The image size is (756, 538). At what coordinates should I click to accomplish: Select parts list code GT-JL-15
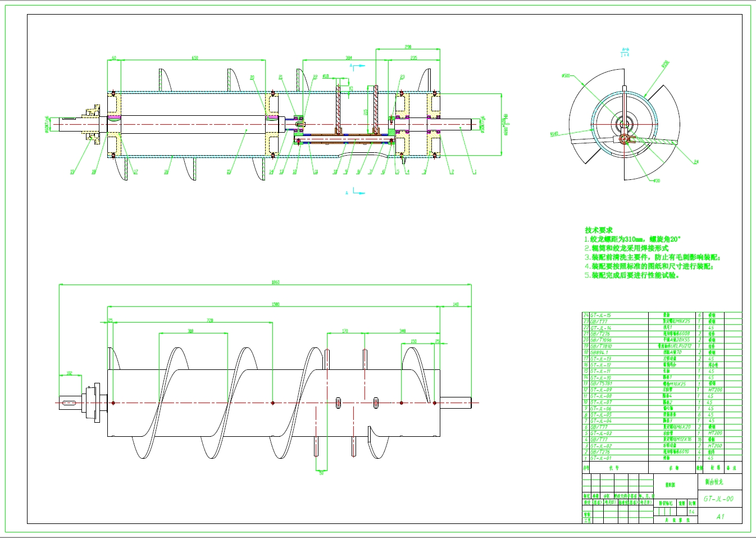tap(601, 315)
